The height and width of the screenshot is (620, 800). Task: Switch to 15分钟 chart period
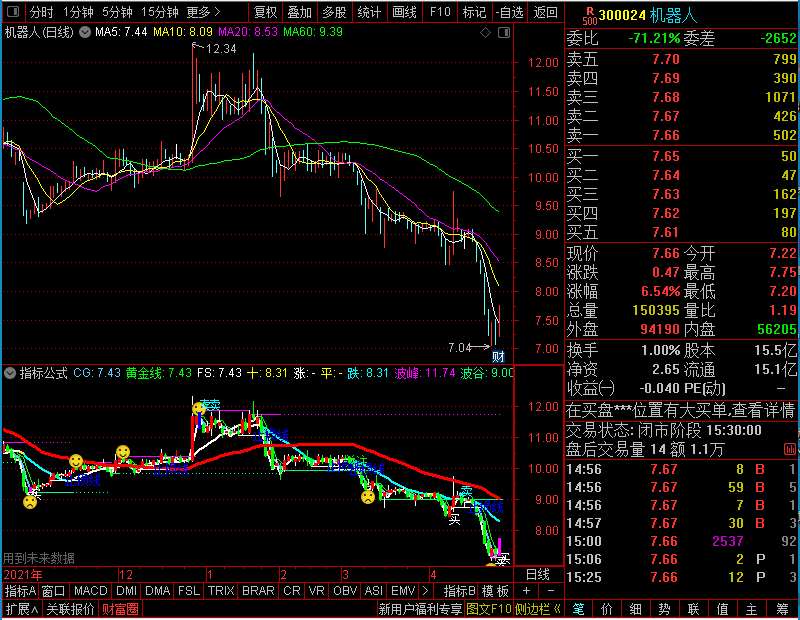(x=159, y=12)
